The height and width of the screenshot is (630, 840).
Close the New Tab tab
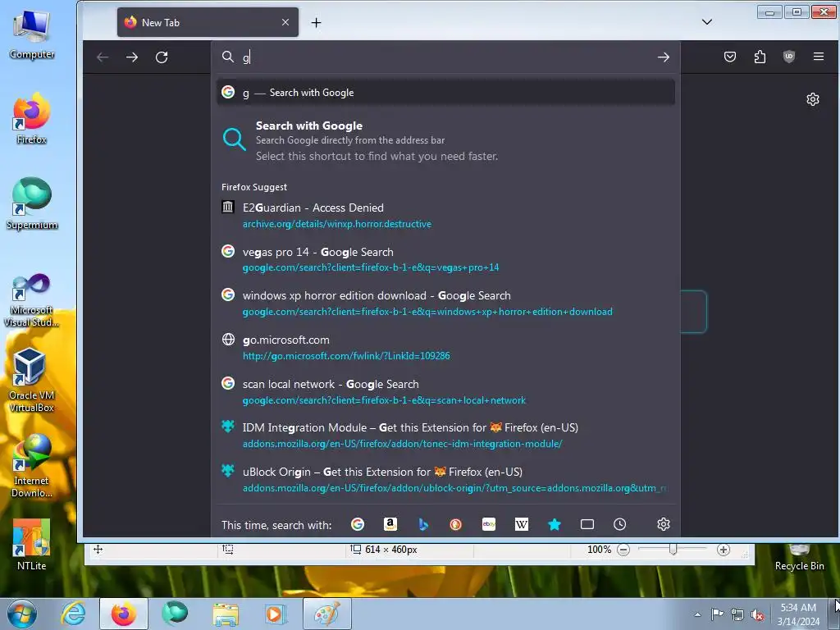click(x=285, y=22)
